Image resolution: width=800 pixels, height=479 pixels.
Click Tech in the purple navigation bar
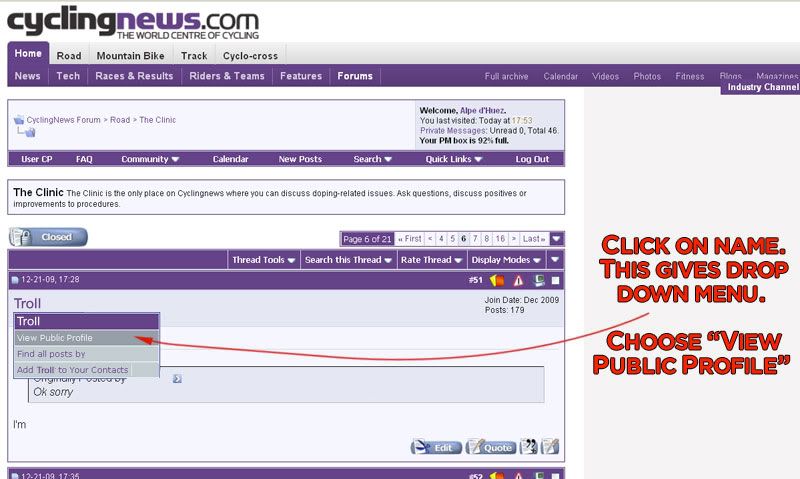[68, 75]
